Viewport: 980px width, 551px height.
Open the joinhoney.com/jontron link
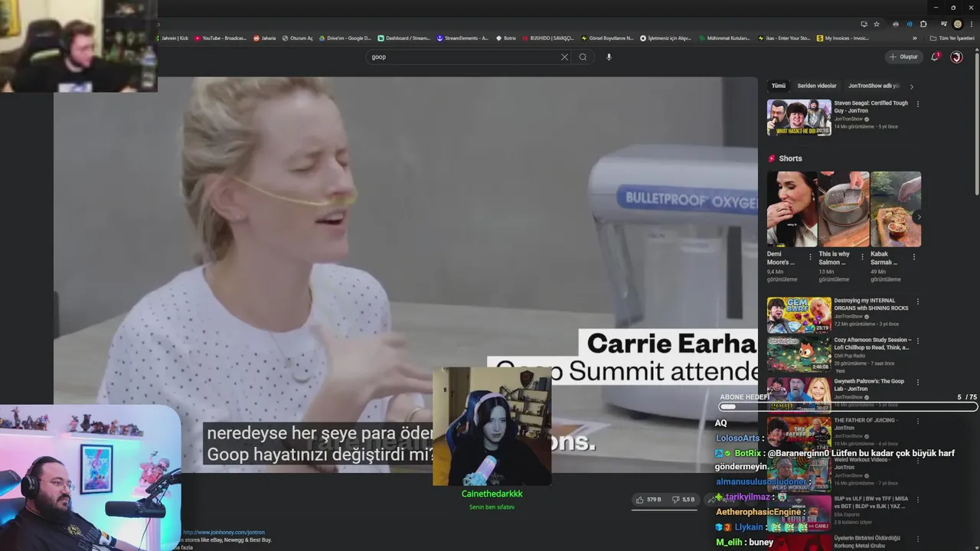[x=224, y=532]
